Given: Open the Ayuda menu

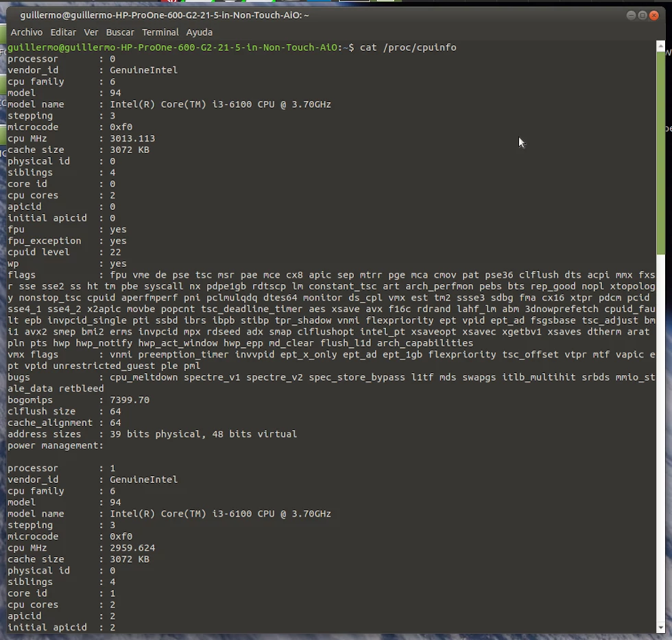Looking at the screenshot, I should [x=200, y=32].
